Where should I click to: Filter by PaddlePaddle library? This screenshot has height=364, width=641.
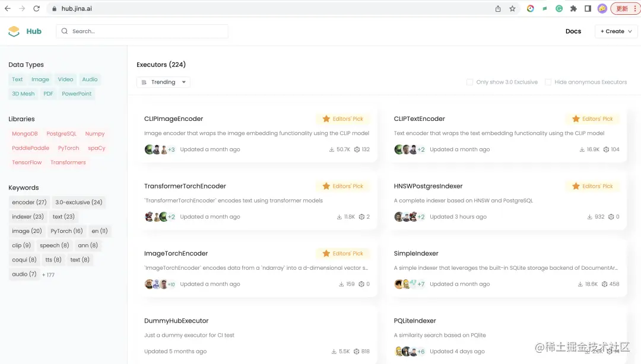[x=30, y=148]
